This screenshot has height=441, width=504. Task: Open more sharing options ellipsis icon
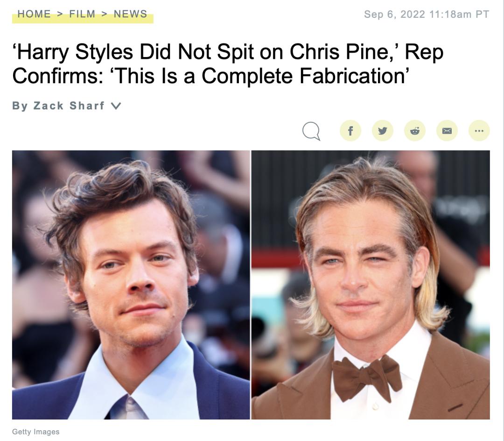coord(479,131)
